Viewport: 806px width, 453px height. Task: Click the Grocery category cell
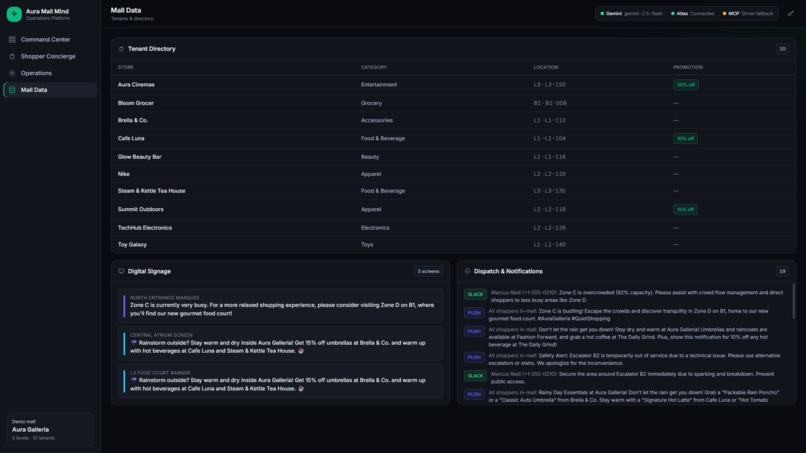pyautogui.click(x=371, y=103)
